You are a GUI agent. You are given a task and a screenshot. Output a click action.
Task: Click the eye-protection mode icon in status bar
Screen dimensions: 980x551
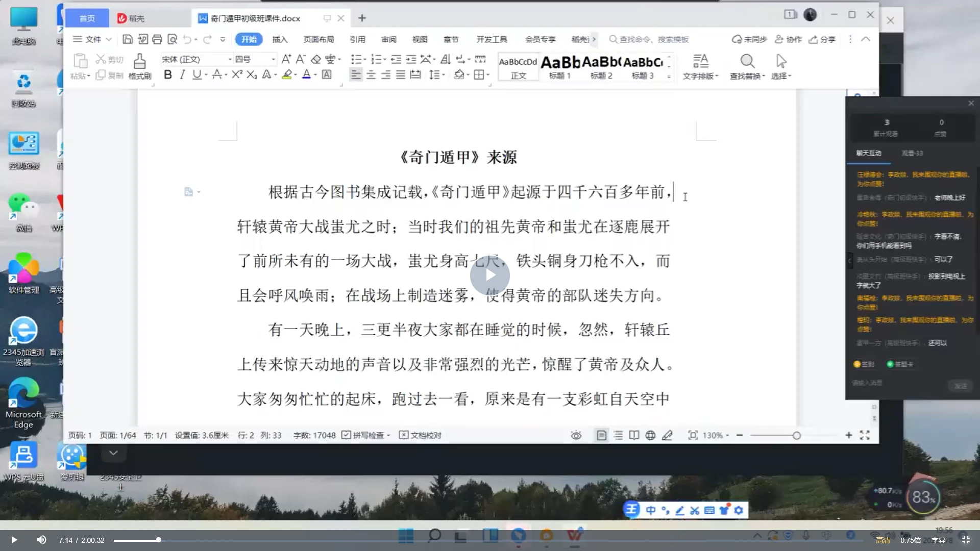pos(576,435)
